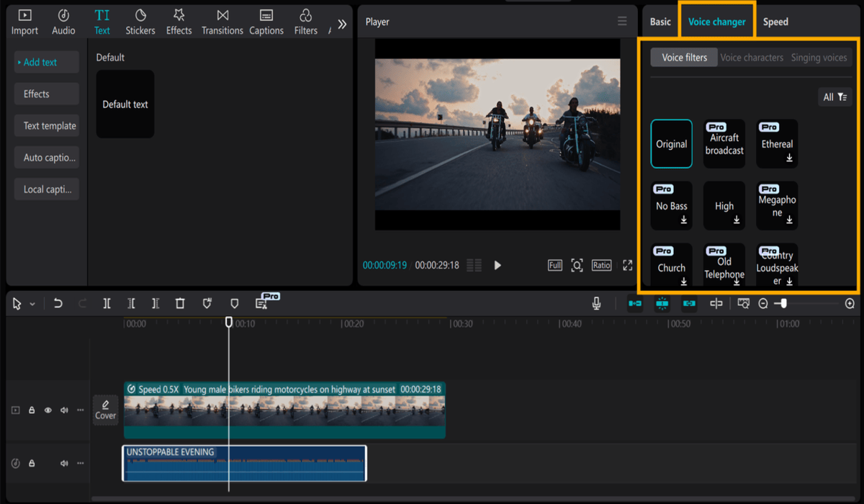Click the player hamburger menu icon
This screenshot has width=864, height=504.
[x=622, y=22]
